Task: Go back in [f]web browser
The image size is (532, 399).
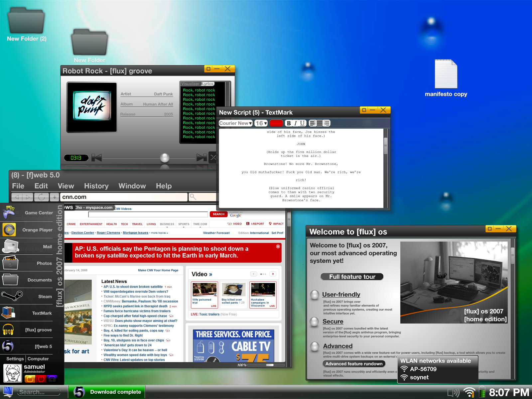Action: point(17,197)
